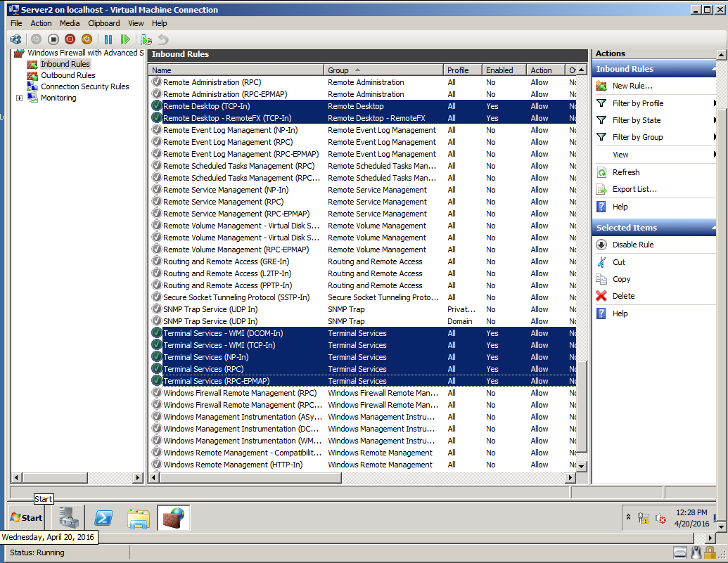The image size is (728, 563).
Task: Select Secure Socket Tunneling Protocol (SSTP-In) rule
Action: (363, 297)
